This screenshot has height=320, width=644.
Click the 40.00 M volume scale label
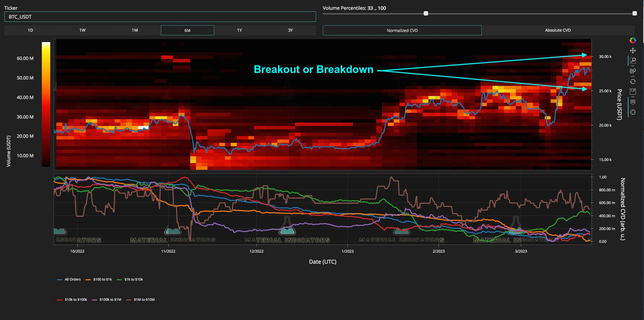coord(25,97)
